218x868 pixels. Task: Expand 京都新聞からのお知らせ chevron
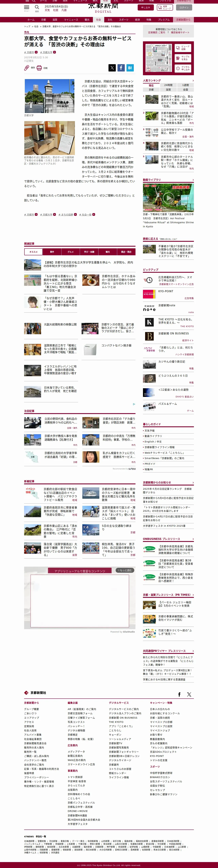(193, 482)
